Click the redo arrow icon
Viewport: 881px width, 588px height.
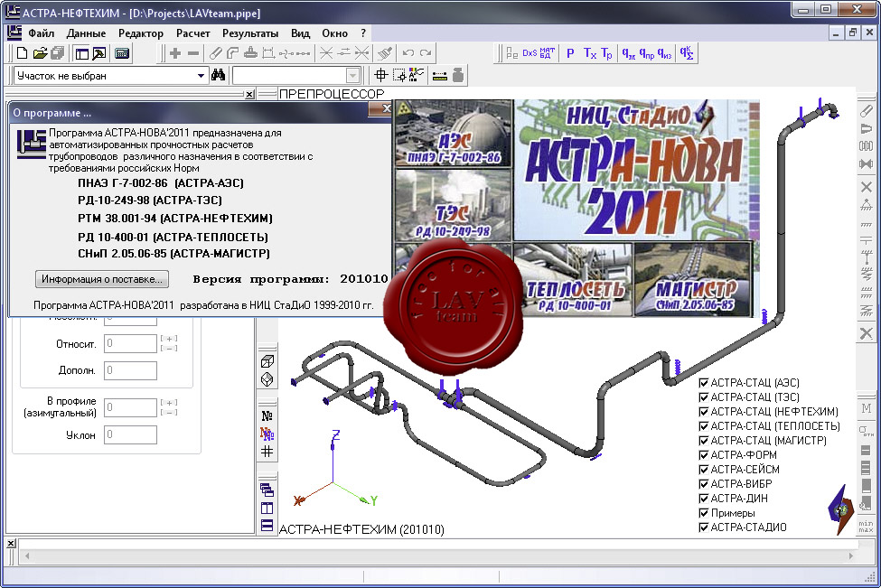[426, 53]
